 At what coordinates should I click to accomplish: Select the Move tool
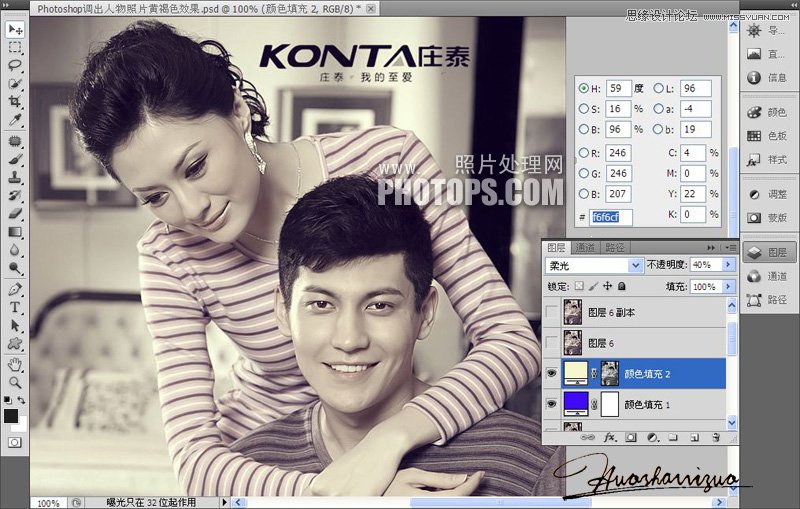tap(15, 30)
